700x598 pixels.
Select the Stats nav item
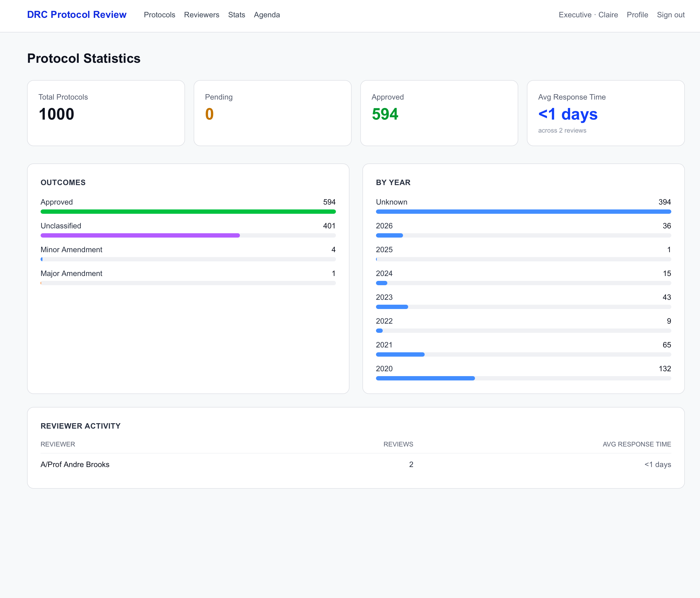pos(236,15)
